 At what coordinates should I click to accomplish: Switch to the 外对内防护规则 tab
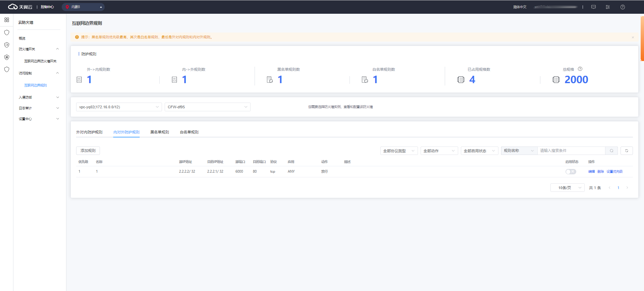[x=89, y=132]
